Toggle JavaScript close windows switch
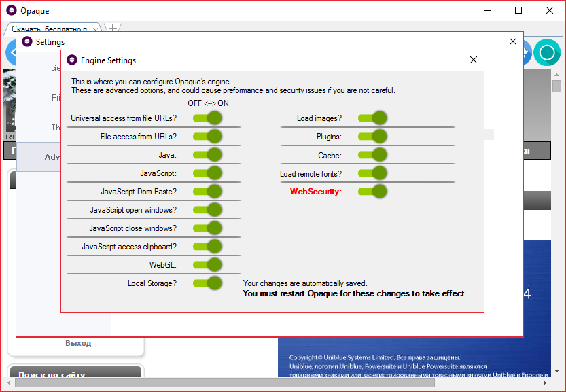Screen dimensions: 566x392 coord(207,228)
